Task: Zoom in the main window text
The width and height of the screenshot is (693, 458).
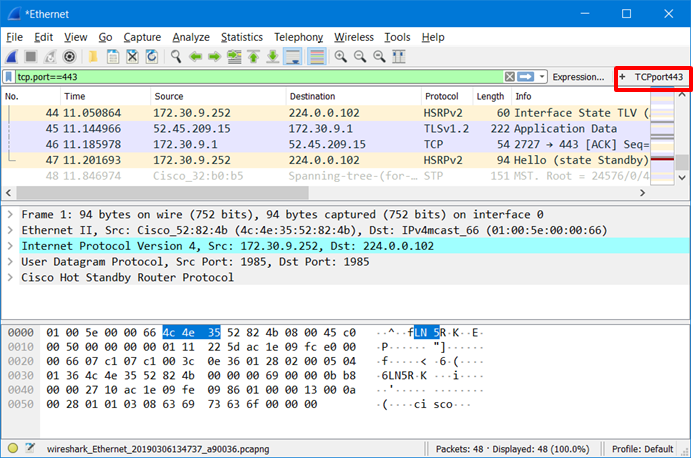Action: pos(340,57)
